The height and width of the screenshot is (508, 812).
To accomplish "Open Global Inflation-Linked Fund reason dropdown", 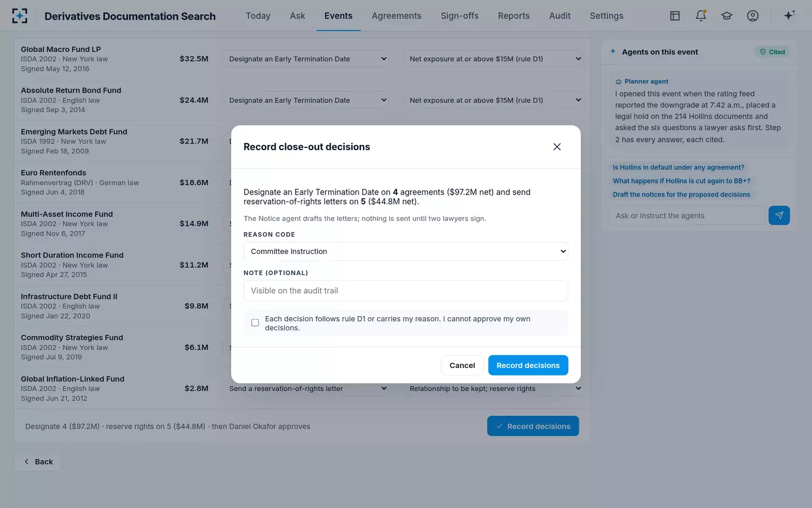I will (493, 388).
